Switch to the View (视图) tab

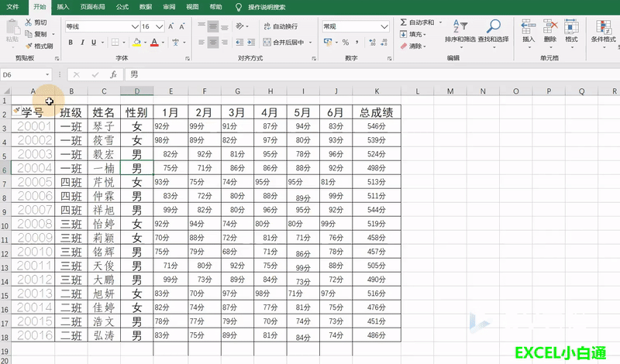click(x=192, y=7)
